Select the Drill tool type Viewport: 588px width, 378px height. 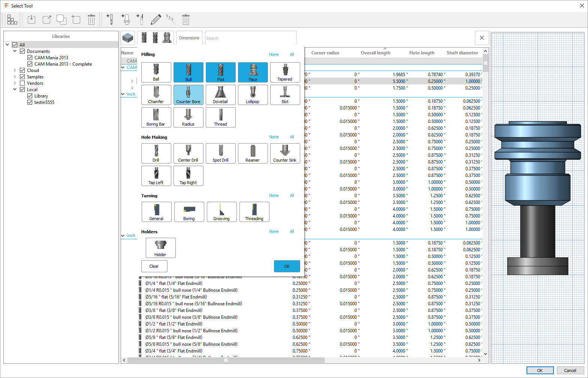point(156,153)
